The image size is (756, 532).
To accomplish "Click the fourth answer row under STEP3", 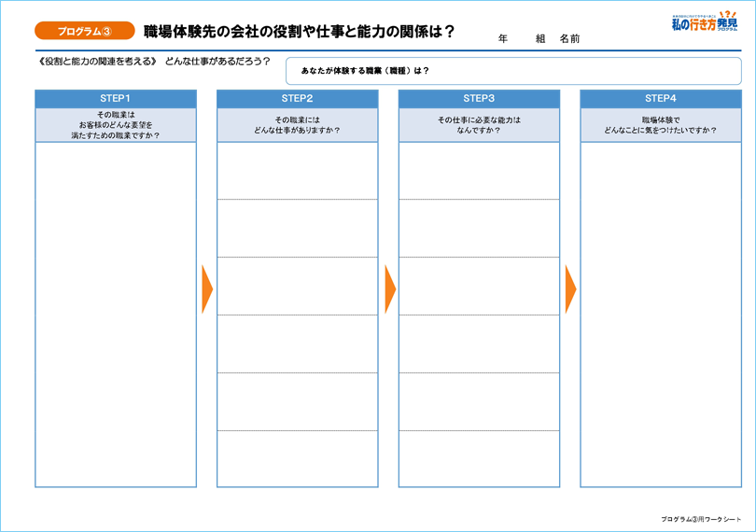I will [479, 343].
